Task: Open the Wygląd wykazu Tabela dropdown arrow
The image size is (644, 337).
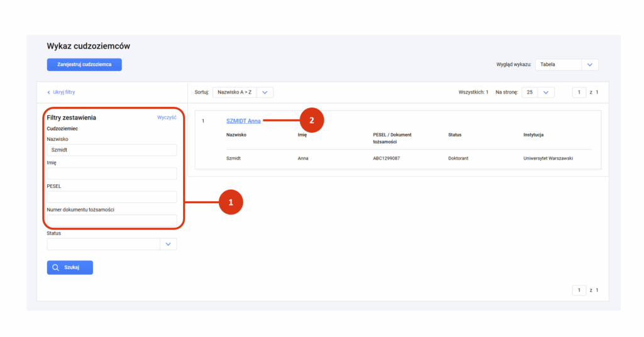Action: pyautogui.click(x=590, y=64)
